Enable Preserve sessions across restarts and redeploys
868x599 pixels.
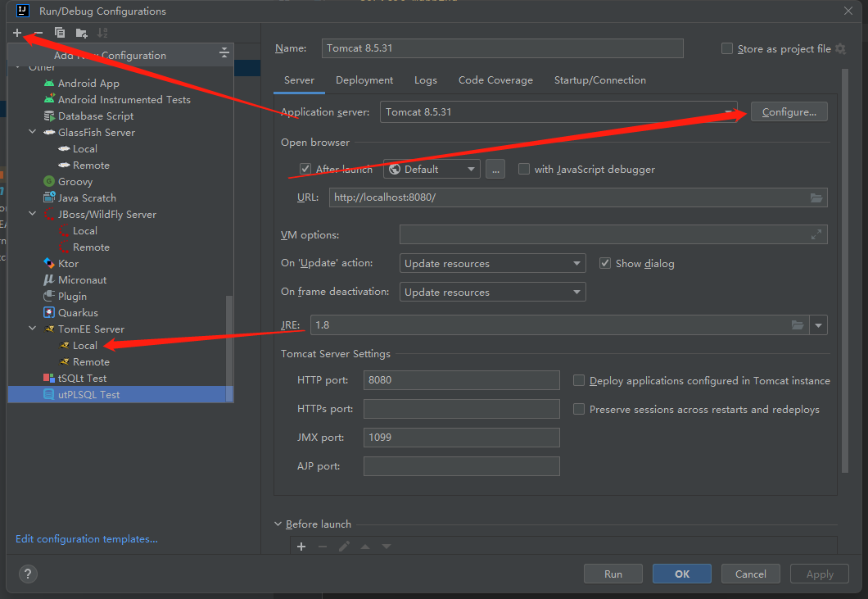pyautogui.click(x=578, y=409)
